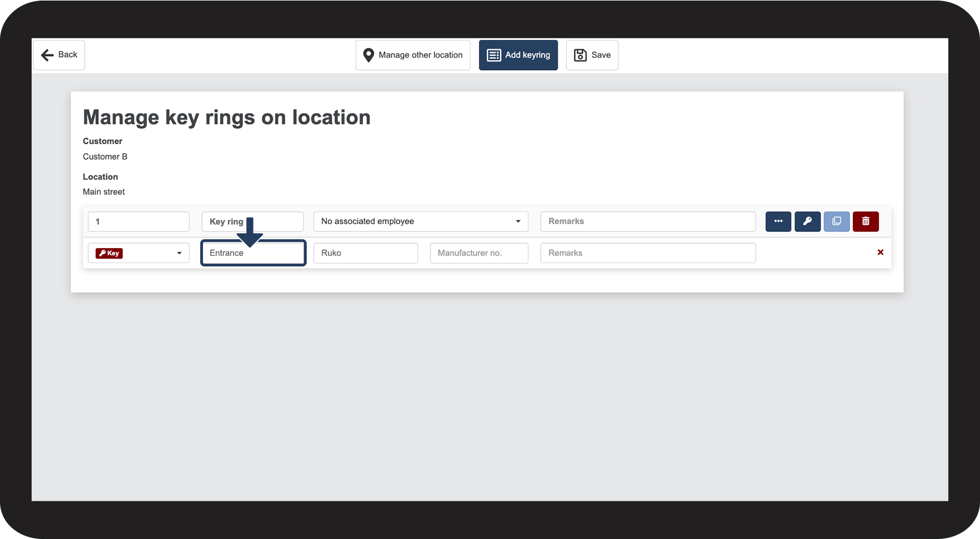Click the add key icon button
Image resolution: width=980 pixels, height=539 pixels.
tap(808, 221)
